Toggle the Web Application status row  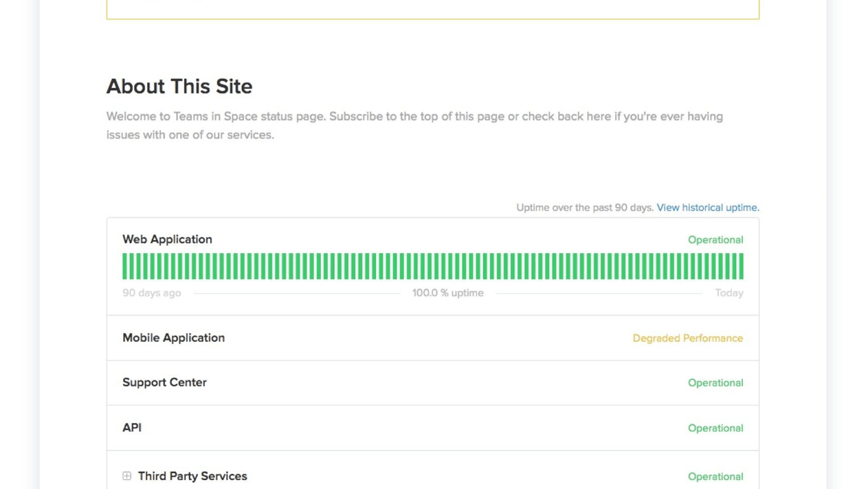pyautogui.click(x=167, y=239)
